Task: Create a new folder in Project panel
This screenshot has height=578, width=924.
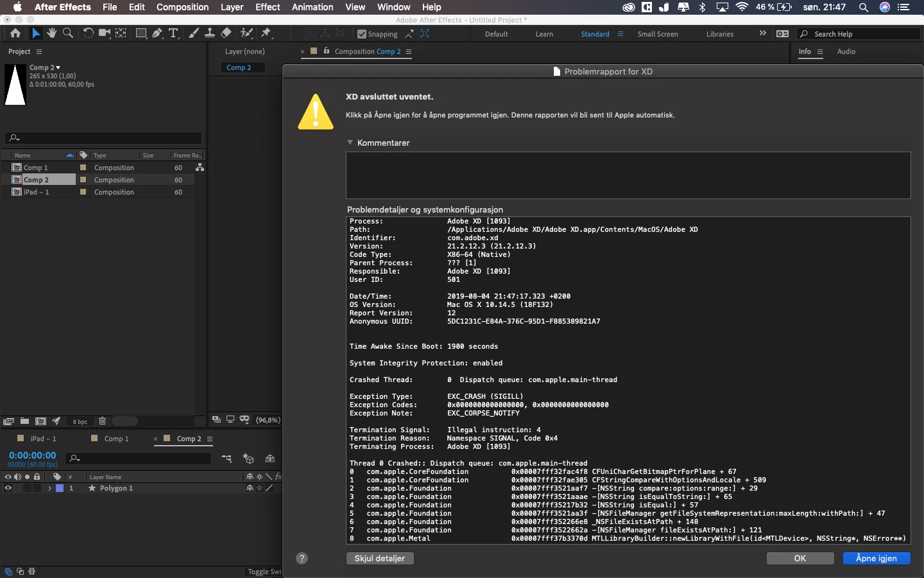Action: (x=24, y=421)
